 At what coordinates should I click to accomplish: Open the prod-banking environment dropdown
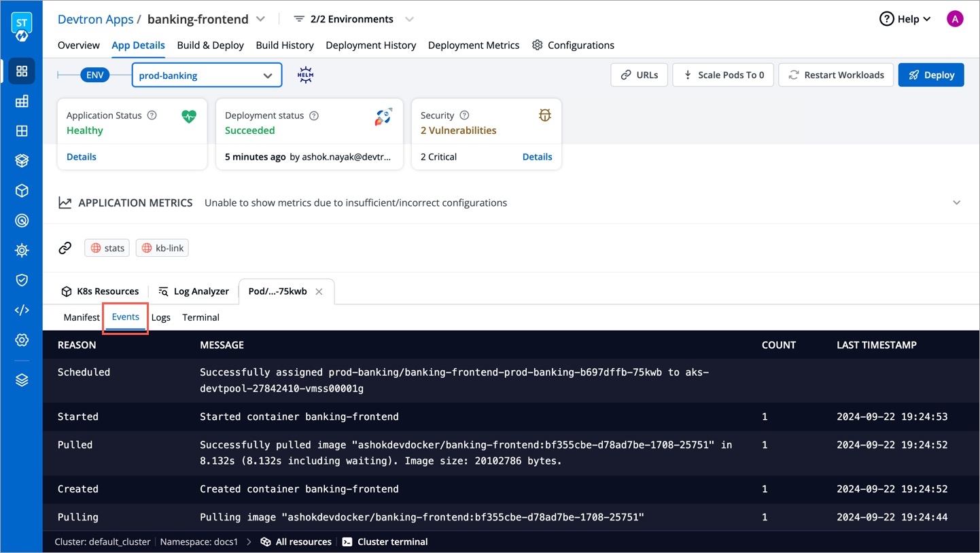[x=207, y=75]
